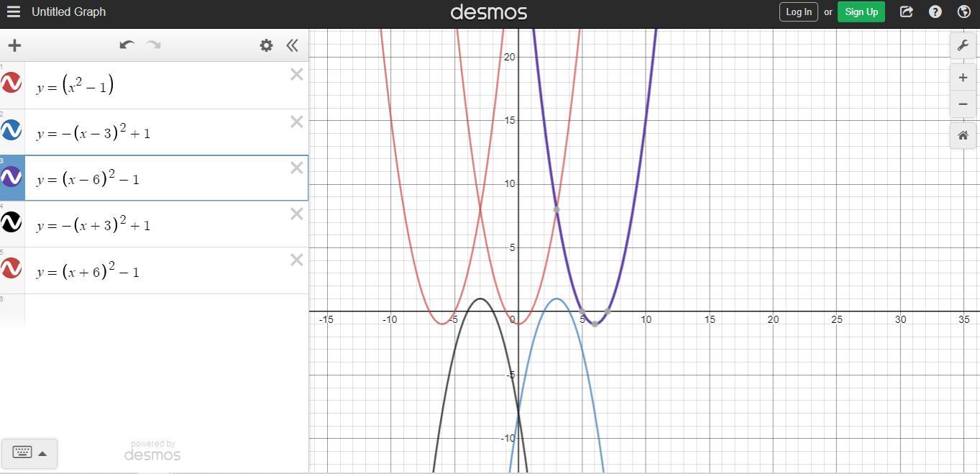980x474 pixels.
Task: Undo the last edit
Action: click(127, 45)
